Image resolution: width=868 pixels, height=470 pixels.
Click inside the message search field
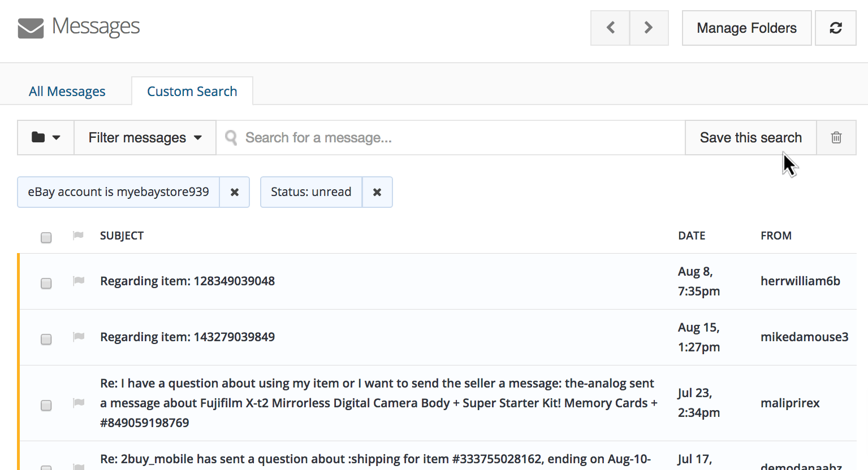(452, 137)
